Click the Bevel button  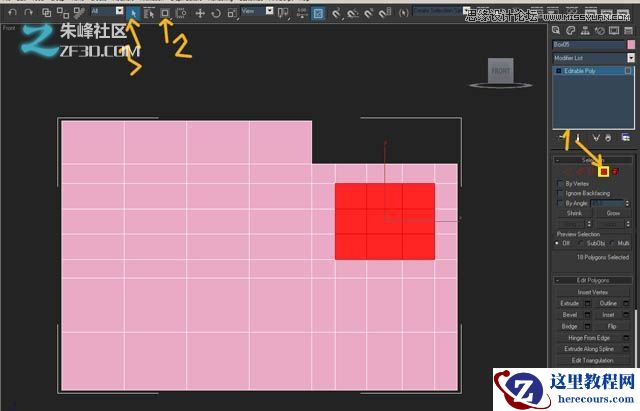(x=570, y=315)
